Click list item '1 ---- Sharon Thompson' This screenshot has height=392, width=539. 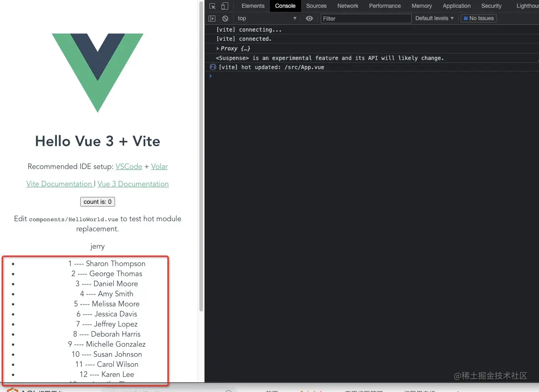tap(106, 263)
